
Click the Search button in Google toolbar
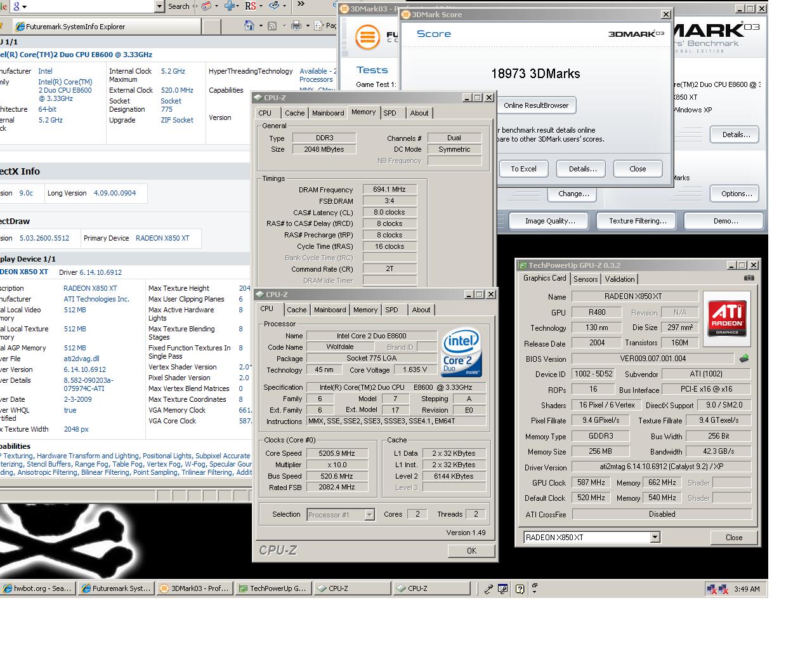[x=178, y=6]
